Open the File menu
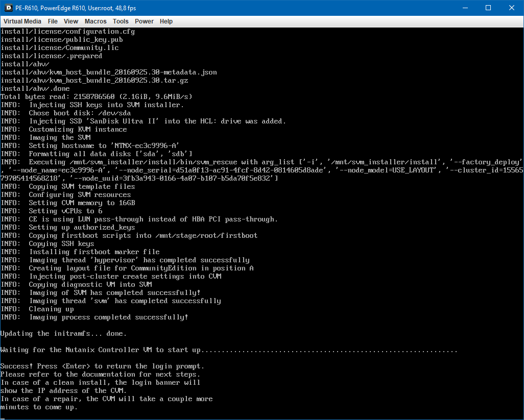Image resolution: width=524 pixels, height=420 pixels. (53, 21)
